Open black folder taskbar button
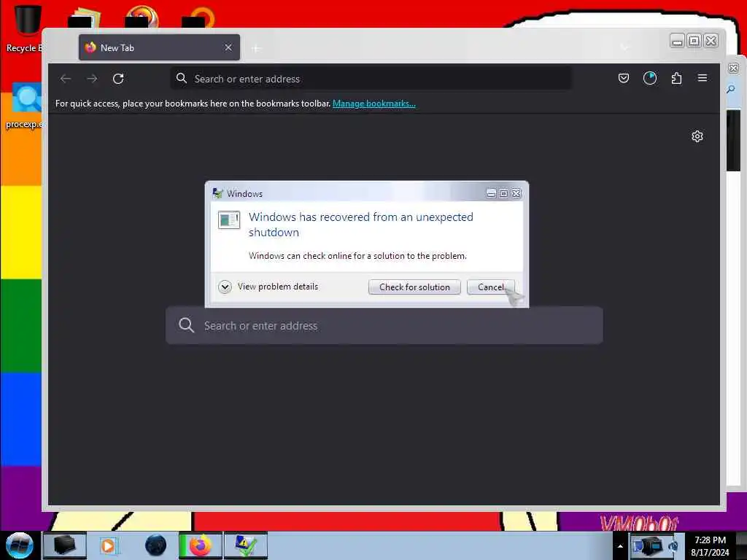Viewport: 747px width, 560px height. click(65, 545)
